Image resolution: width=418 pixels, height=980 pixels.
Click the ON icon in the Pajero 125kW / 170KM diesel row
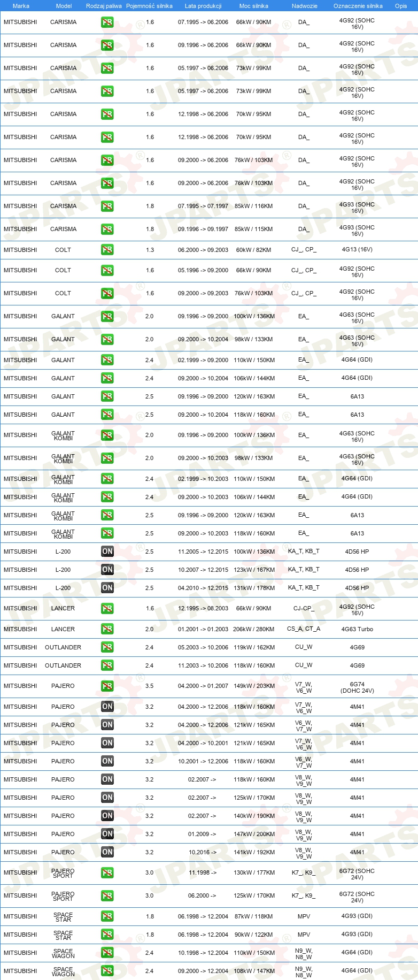(x=107, y=798)
